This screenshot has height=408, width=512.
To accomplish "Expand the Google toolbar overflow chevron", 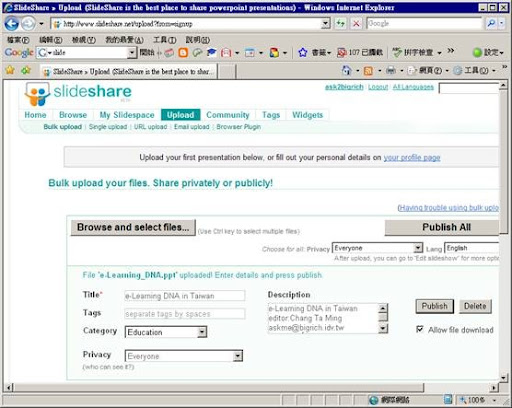I will 451,51.
